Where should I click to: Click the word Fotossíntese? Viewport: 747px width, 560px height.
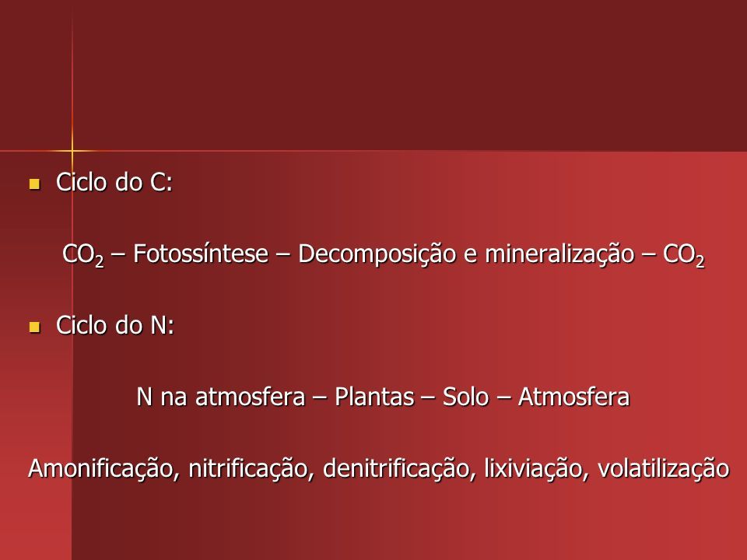(201, 254)
